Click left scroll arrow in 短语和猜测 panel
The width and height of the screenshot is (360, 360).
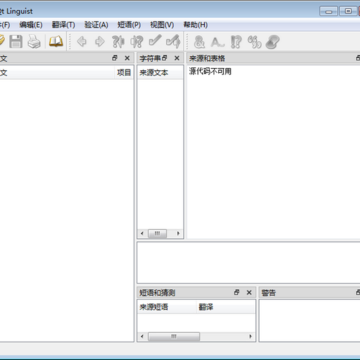[142, 336]
